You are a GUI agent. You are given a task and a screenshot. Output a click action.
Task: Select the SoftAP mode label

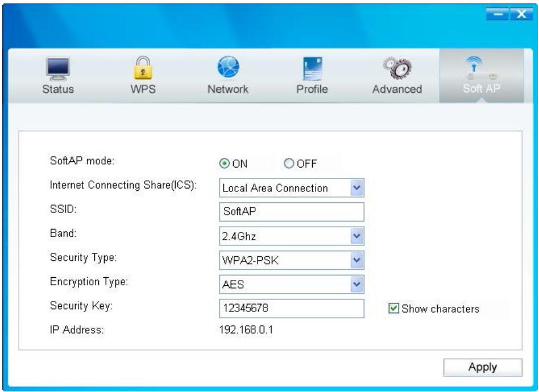click(82, 161)
